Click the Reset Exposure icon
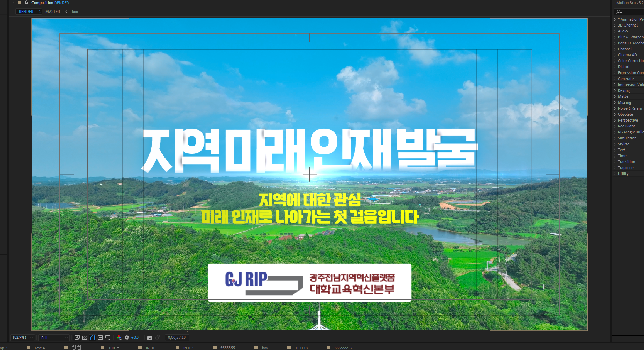Image resolution: width=644 pixels, height=350 pixels. click(x=127, y=337)
